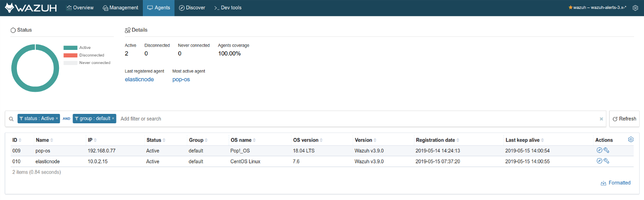Click agent ID 010 cell
The height and width of the screenshot is (200, 644).
click(x=16, y=161)
